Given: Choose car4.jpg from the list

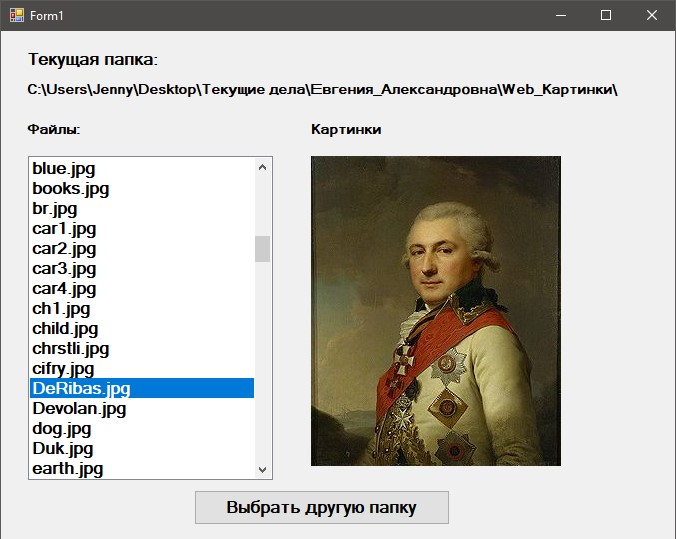Looking at the screenshot, I should [x=64, y=289].
